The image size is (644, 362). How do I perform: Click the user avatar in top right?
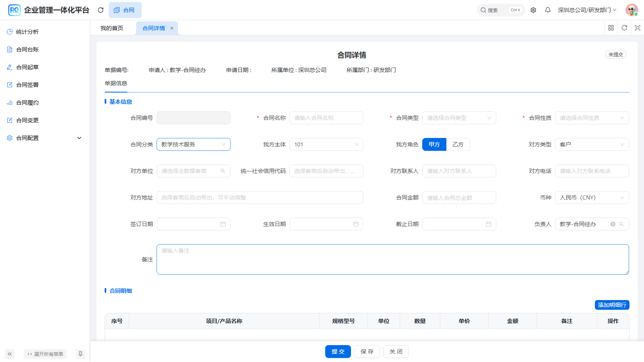pos(632,10)
